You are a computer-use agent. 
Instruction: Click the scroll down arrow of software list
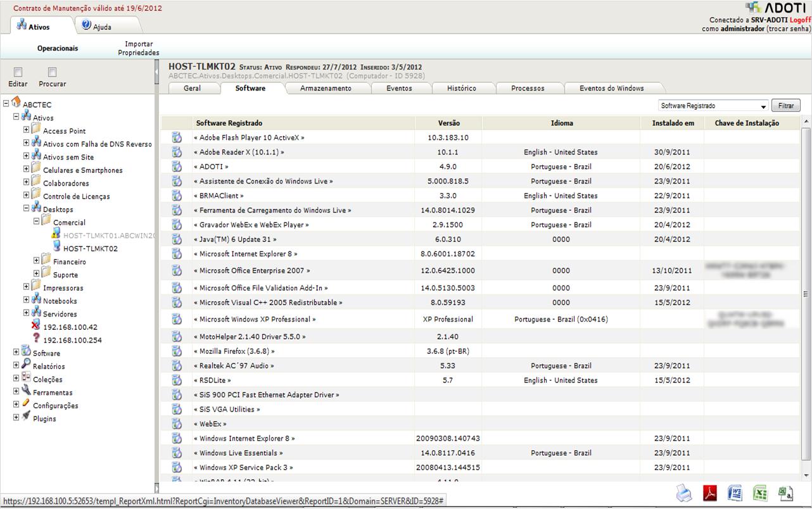point(806,475)
